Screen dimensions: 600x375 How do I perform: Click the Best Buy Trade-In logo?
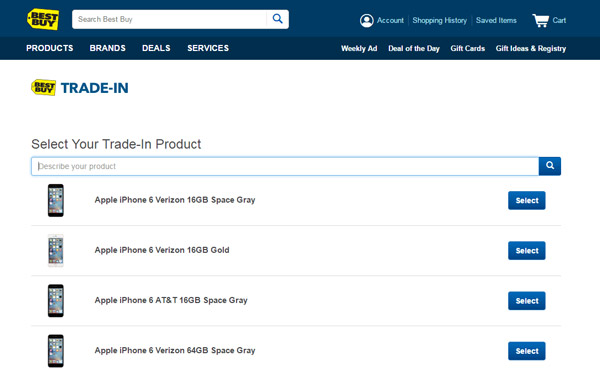pyautogui.click(x=80, y=88)
